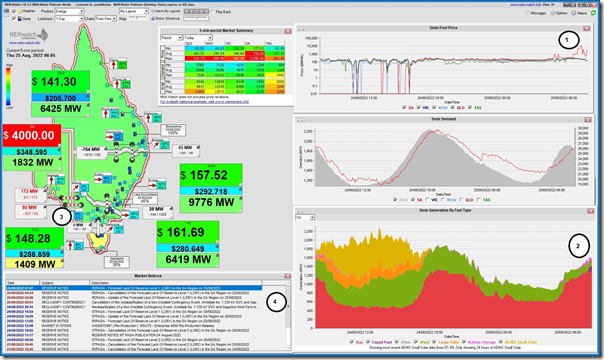Open Messages in top right
The height and width of the screenshot is (360, 604).
click(x=536, y=13)
